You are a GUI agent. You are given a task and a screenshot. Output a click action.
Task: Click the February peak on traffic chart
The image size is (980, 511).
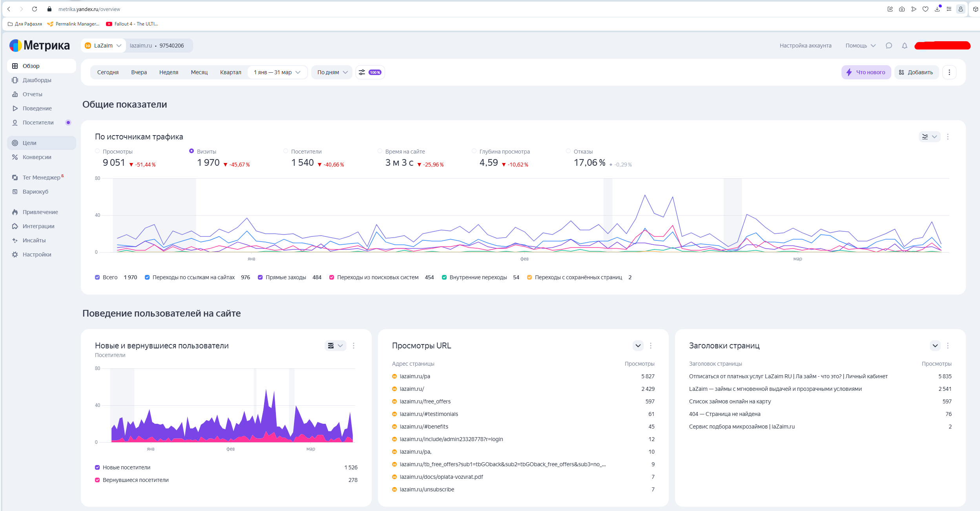click(x=644, y=195)
